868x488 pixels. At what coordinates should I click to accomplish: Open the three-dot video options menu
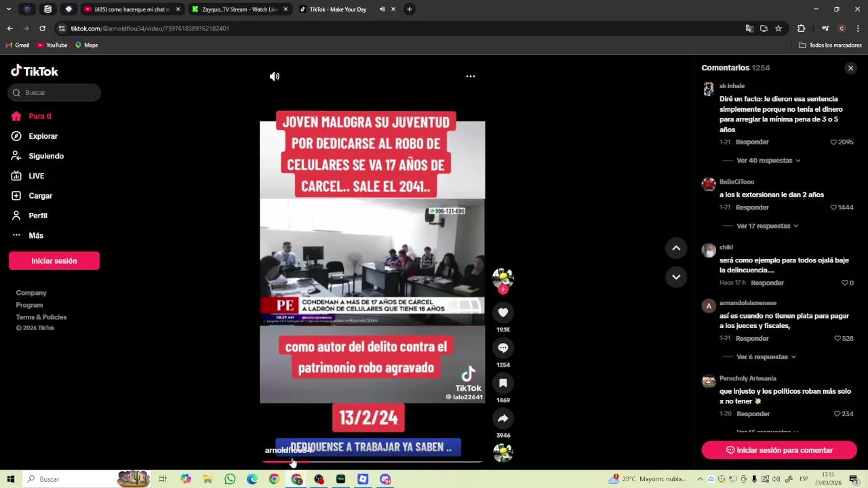(x=471, y=77)
